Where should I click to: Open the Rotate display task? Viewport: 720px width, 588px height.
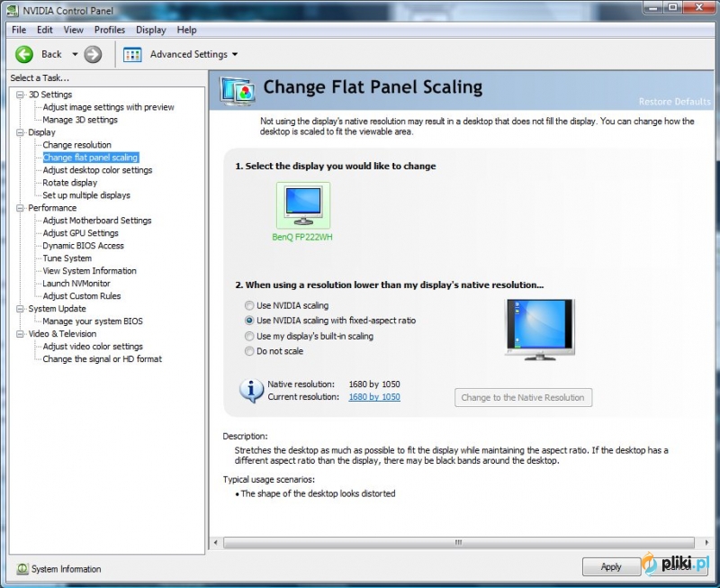[70, 183]
